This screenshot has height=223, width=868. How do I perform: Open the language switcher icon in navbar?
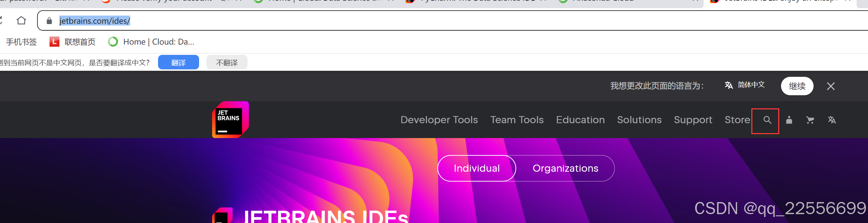pos(832,120)
